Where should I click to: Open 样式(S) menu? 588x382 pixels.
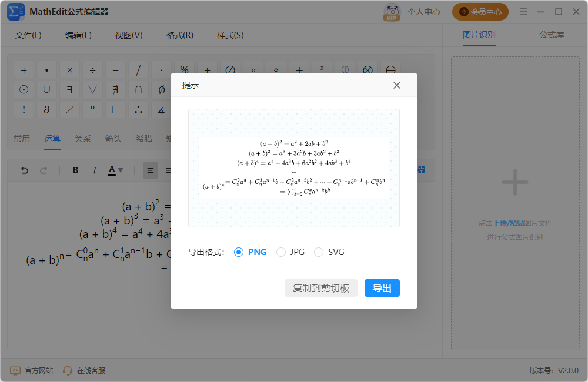pyautogui.click(x=230, y=35)
